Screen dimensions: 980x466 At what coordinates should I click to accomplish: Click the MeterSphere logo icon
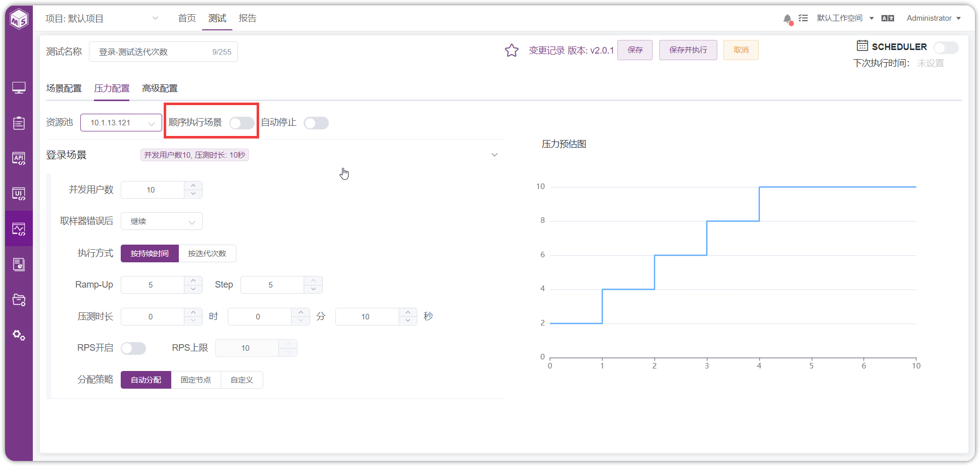click(19, 19)
